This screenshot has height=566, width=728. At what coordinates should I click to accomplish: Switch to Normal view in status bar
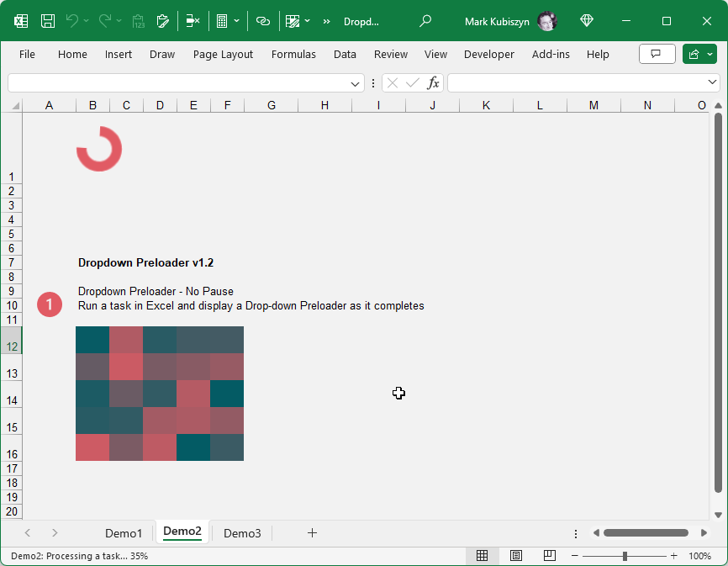(482, 556)
